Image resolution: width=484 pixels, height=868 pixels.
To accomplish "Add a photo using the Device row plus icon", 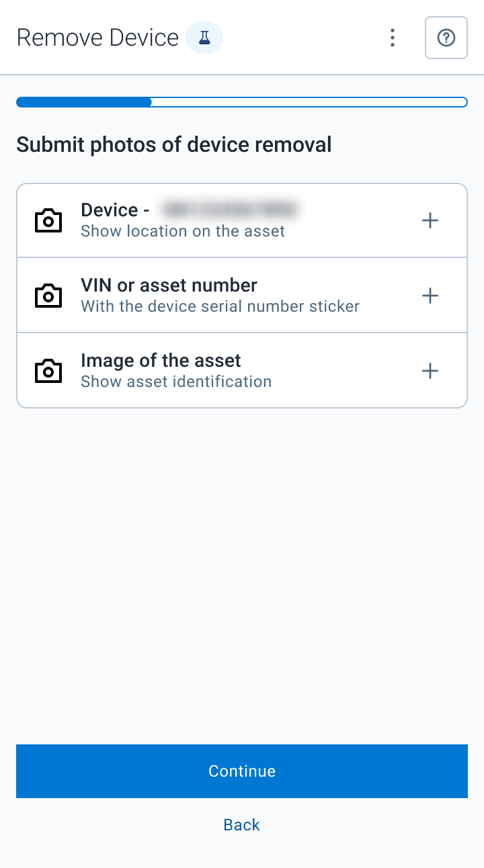I will [x=430, y=220].
